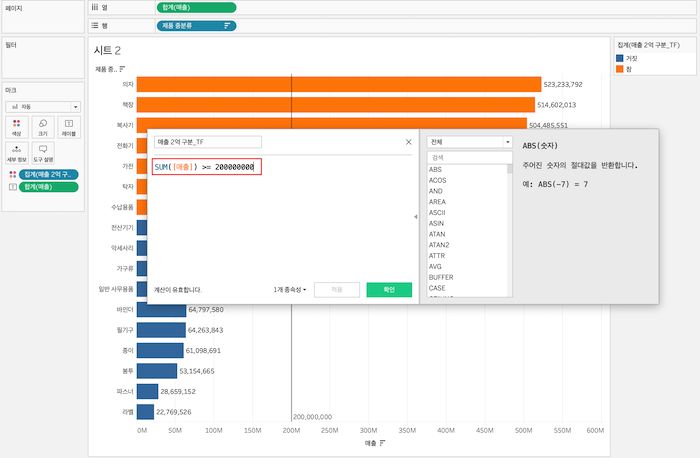Click the 라벨 bar in the chart
This screenshot has width=700, height=458.
146,412
